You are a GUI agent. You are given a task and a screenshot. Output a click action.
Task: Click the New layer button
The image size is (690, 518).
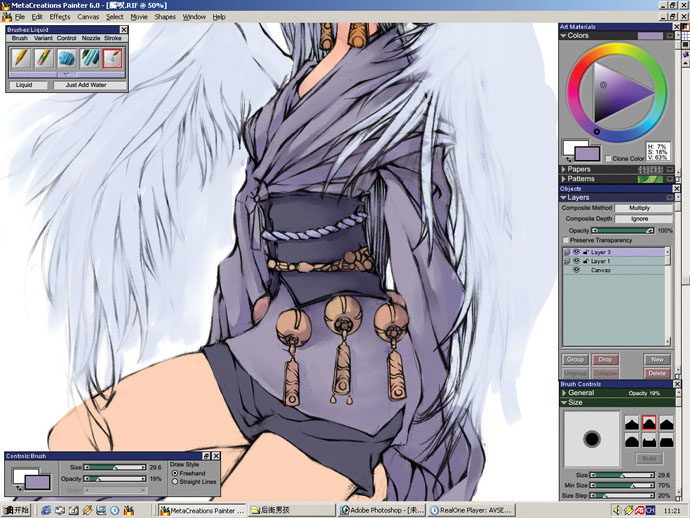(657, 360)
